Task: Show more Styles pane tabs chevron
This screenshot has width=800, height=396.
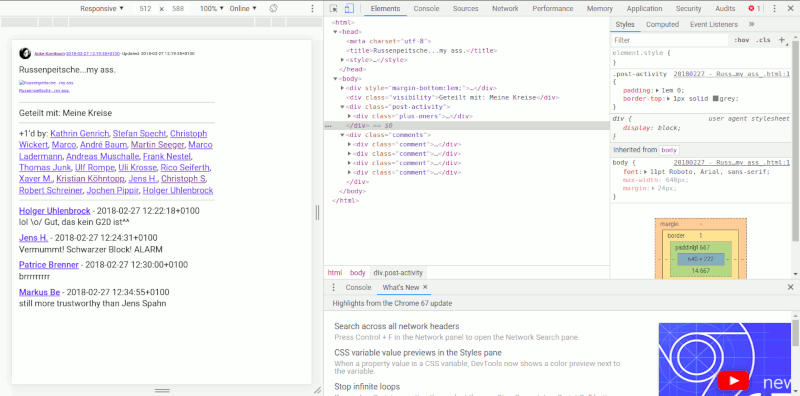Action: click(x=752, y=24)
